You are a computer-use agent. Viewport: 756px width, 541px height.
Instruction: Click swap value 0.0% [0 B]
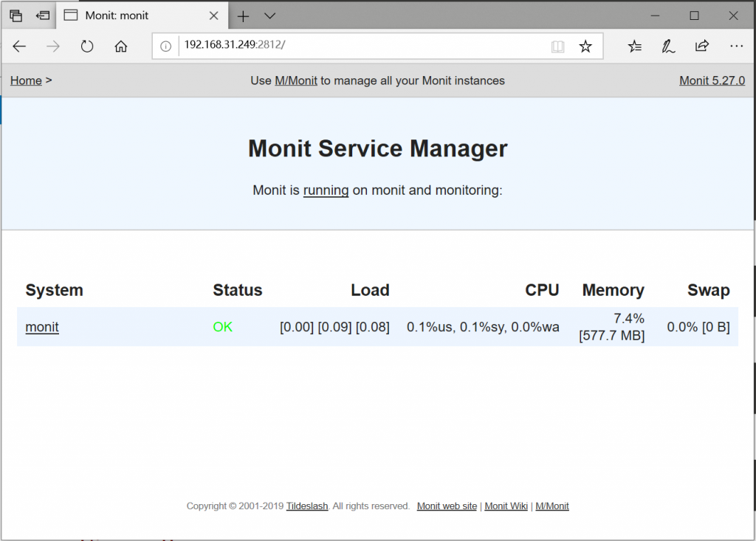698,327
